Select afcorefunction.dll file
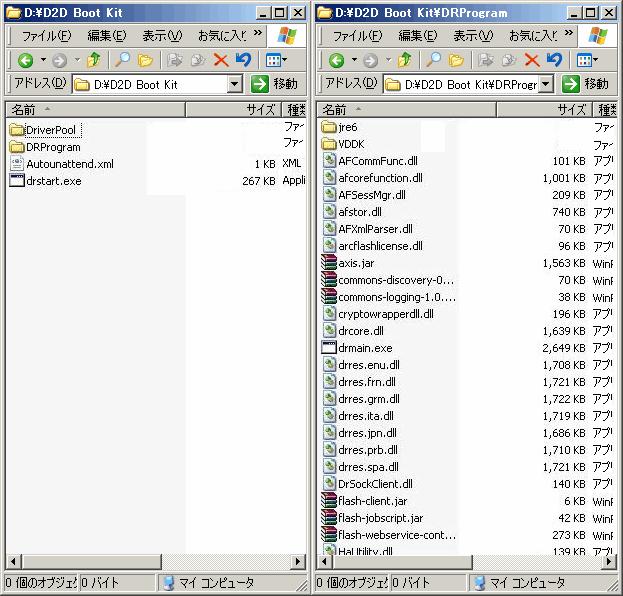623x596 pixels. click(372, 178)
